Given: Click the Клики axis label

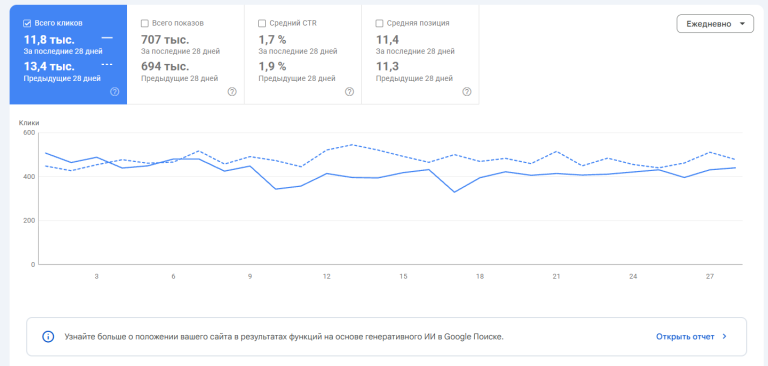Looking at the screenshot, I should tap(28, 123).
